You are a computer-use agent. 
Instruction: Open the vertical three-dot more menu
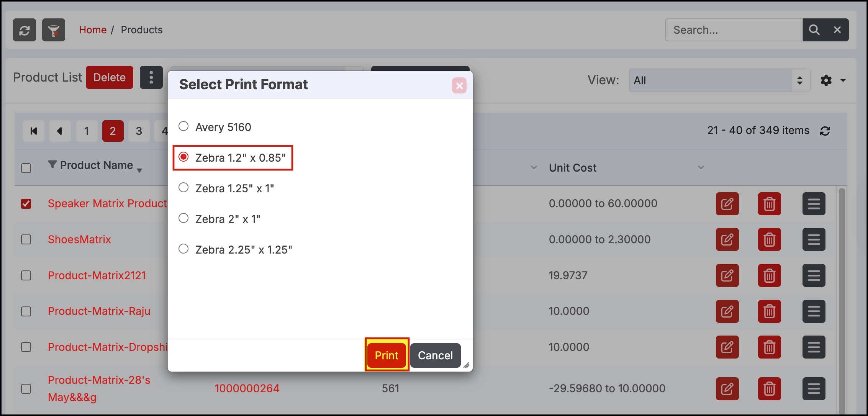151,77
